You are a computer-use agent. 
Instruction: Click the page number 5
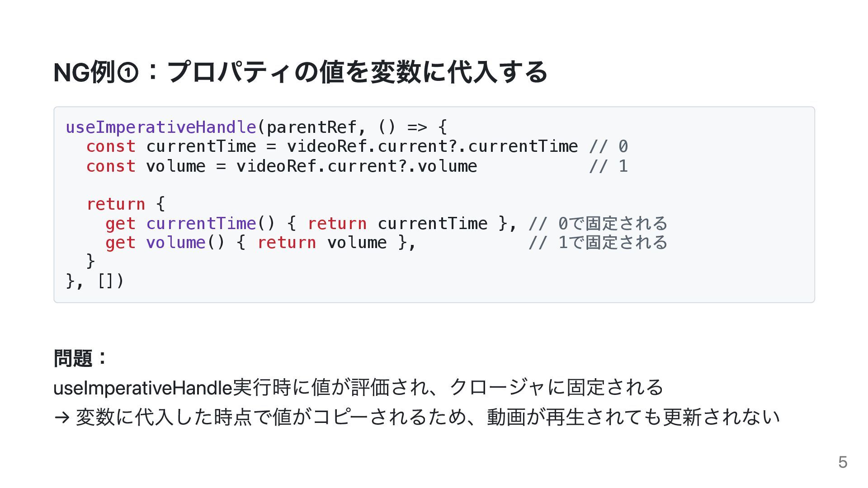[842, 462]
